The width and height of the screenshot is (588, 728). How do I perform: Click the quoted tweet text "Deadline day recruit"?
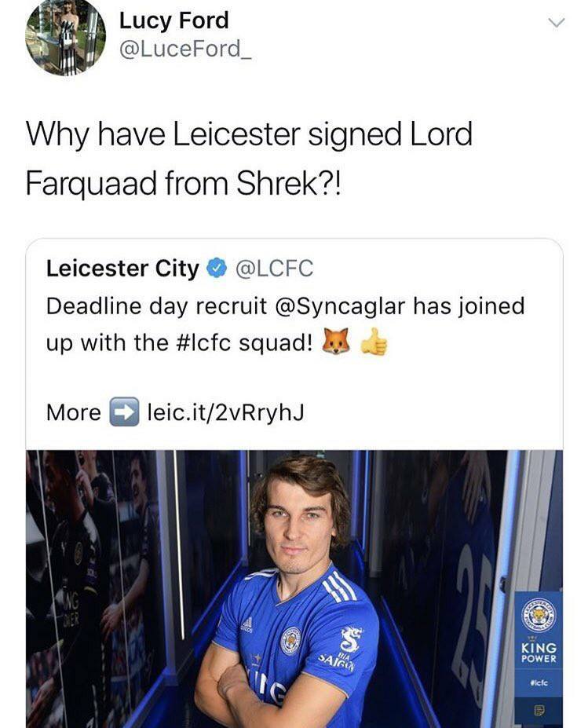tap(156, 306)
